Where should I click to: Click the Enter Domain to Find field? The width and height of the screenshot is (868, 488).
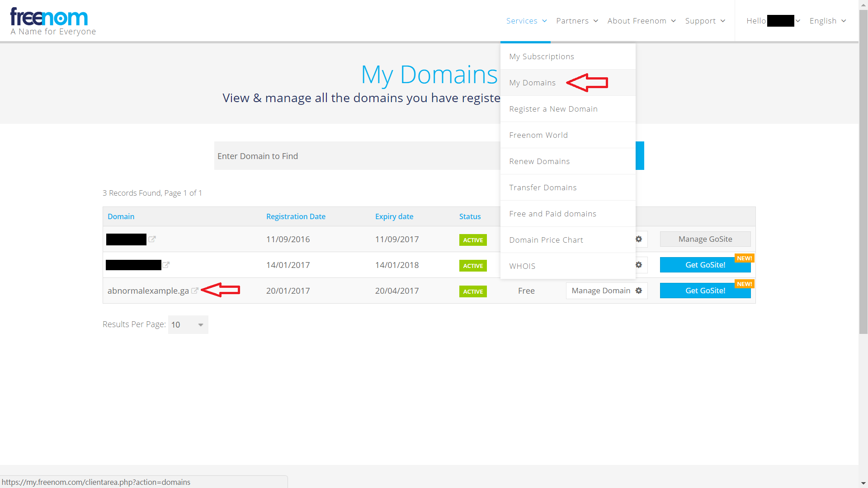pyautogui.click(x=357, y=156)
